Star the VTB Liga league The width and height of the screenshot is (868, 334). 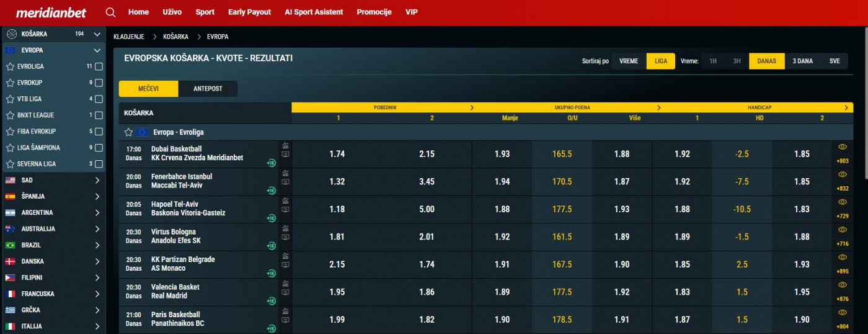10,99
